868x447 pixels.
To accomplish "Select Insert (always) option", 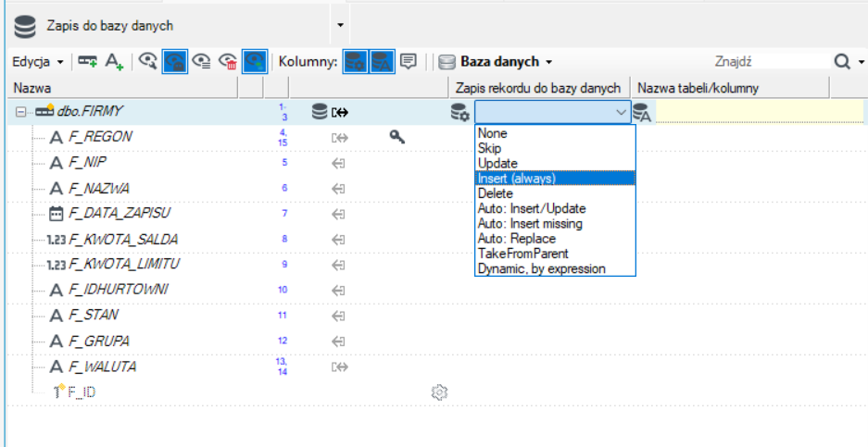I will 555,178.
